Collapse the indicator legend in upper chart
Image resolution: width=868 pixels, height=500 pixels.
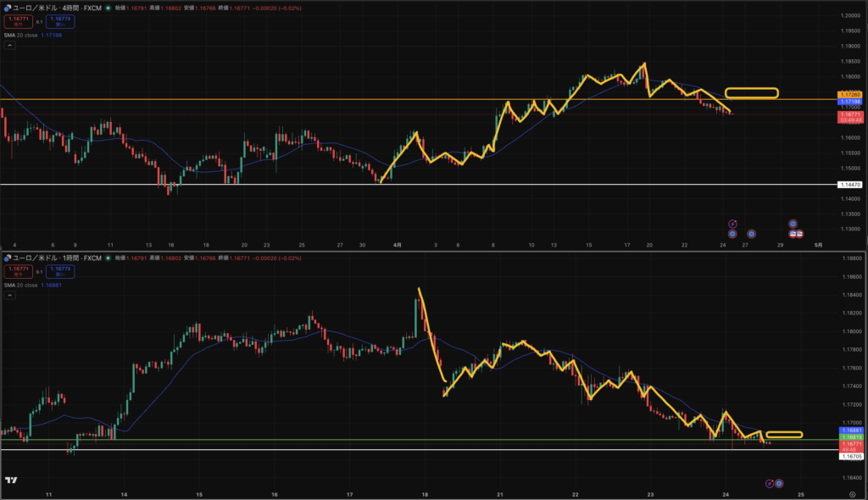click(x=9, y=47)
